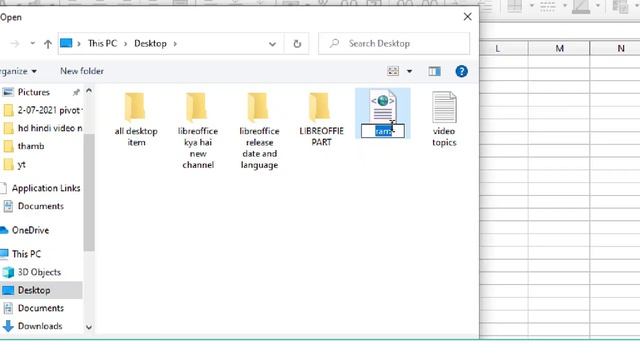Open hd hindi video folder in sidebar
640x360 pixels.
click(42, 128)
